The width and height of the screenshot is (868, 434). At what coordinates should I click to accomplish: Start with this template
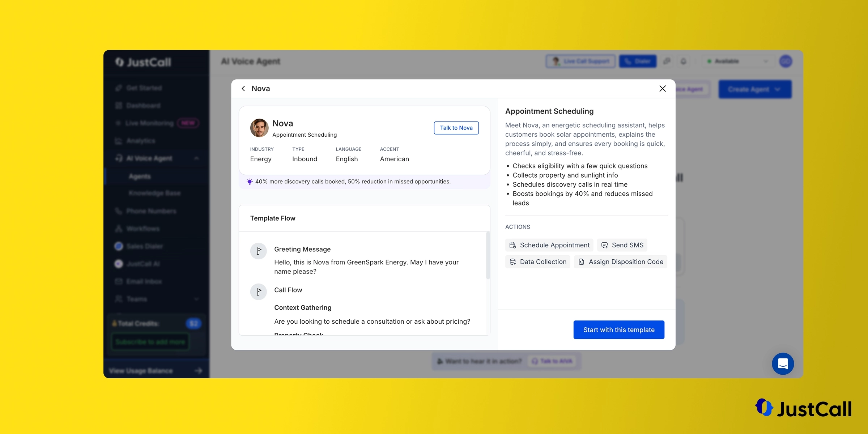619,330
